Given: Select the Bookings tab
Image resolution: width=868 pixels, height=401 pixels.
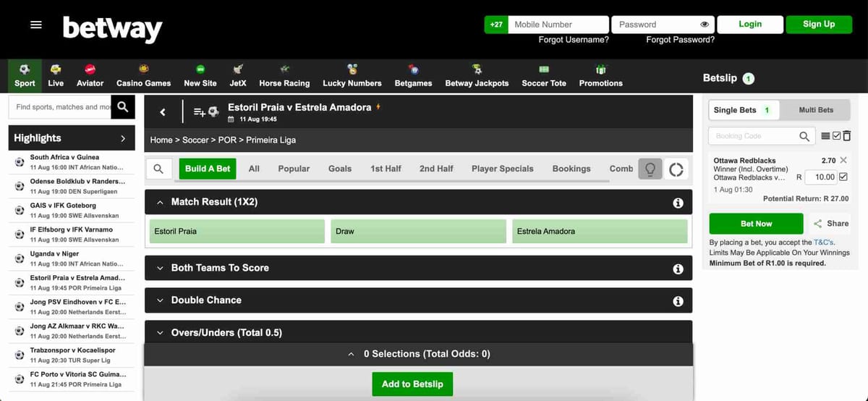Looking at the screenshot, I should click(571, 169).
